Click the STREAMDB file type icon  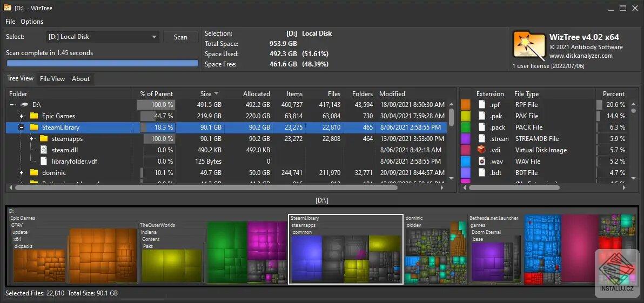coord(481,139)
